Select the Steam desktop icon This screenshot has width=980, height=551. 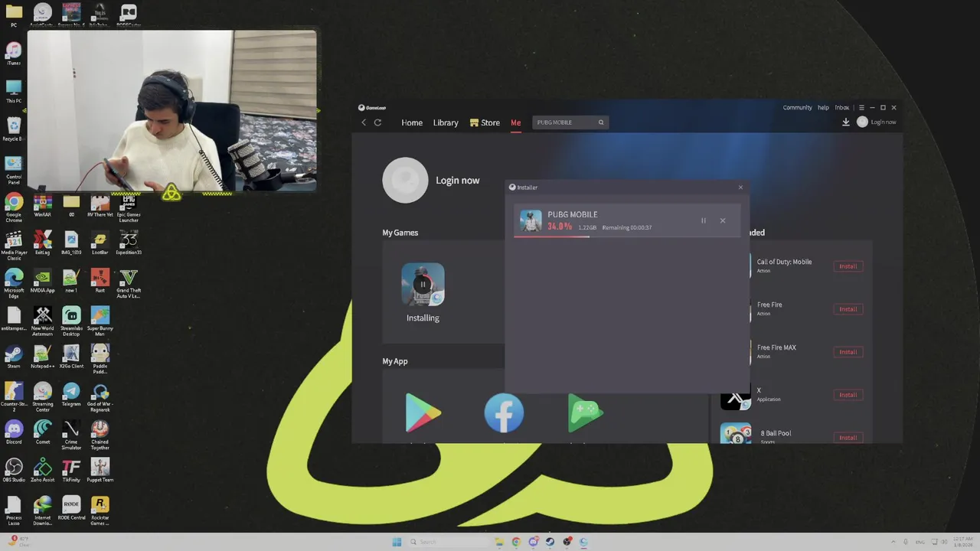[x=14, y=357]
